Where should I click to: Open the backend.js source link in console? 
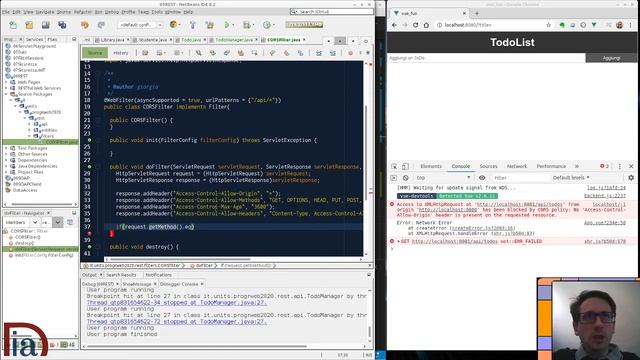coord(605,196)
